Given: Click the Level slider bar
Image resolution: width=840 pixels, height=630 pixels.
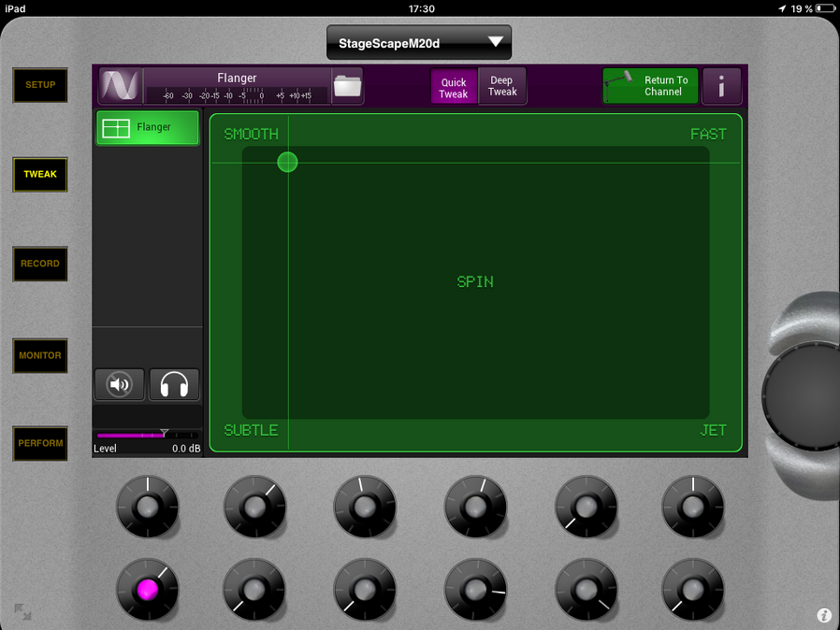Looking at the screenshot, I should [147, 436].
